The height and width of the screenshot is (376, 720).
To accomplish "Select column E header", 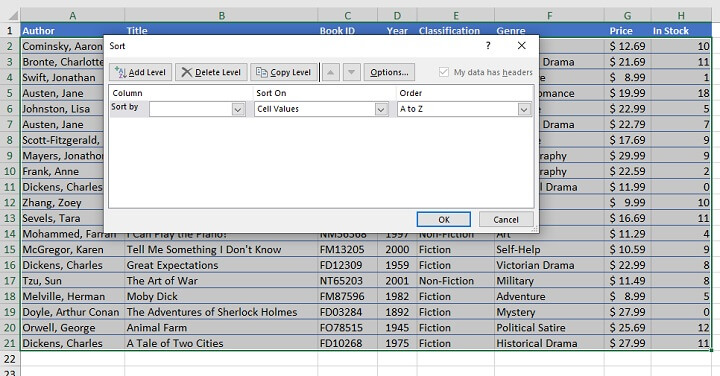I will (456, 16).
